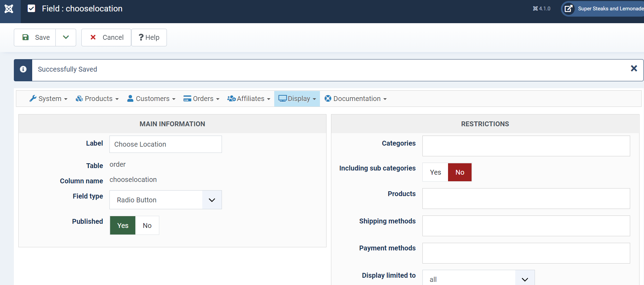Image resolution: width=644 pixels, height=285 pixels.
Task: Click the Label input field
Action: (x=166, y=144)
